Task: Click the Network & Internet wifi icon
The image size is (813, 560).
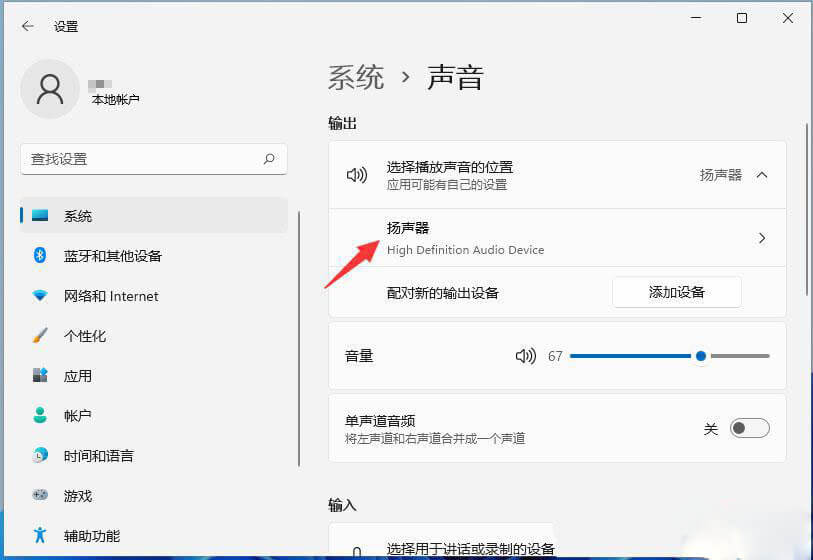Action: tap(40, 296)
